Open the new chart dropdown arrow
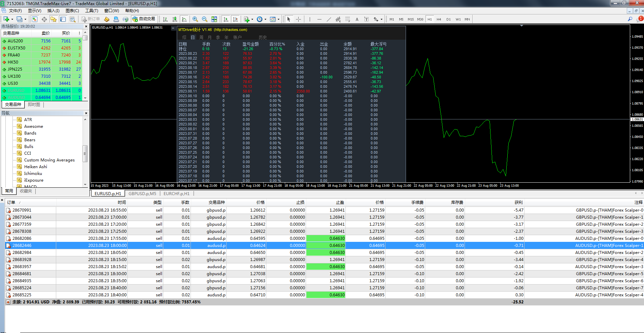Viewport: 644px width, 333px height. pyautogui.click(x=12, y=19)
